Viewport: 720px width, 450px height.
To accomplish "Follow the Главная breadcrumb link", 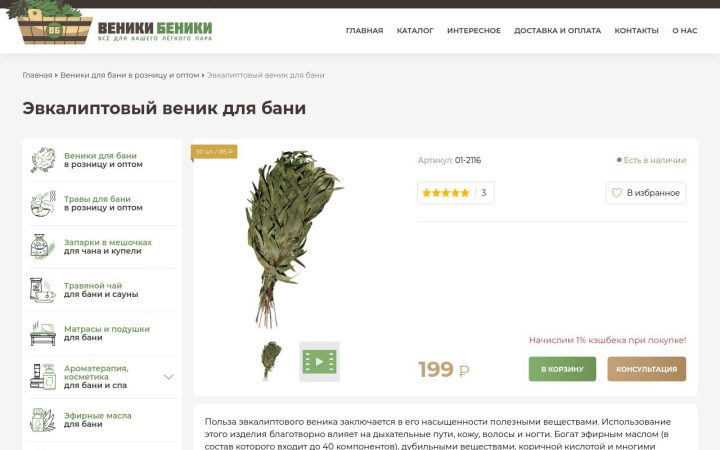I will point(37,75).
